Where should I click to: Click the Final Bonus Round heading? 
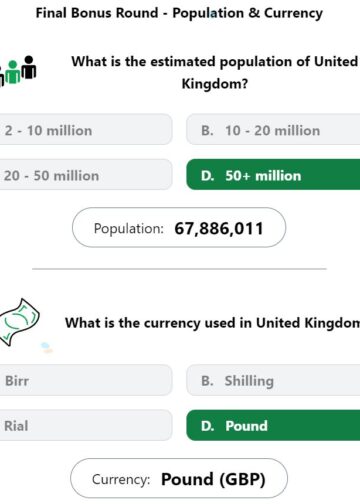coord(179,13)
